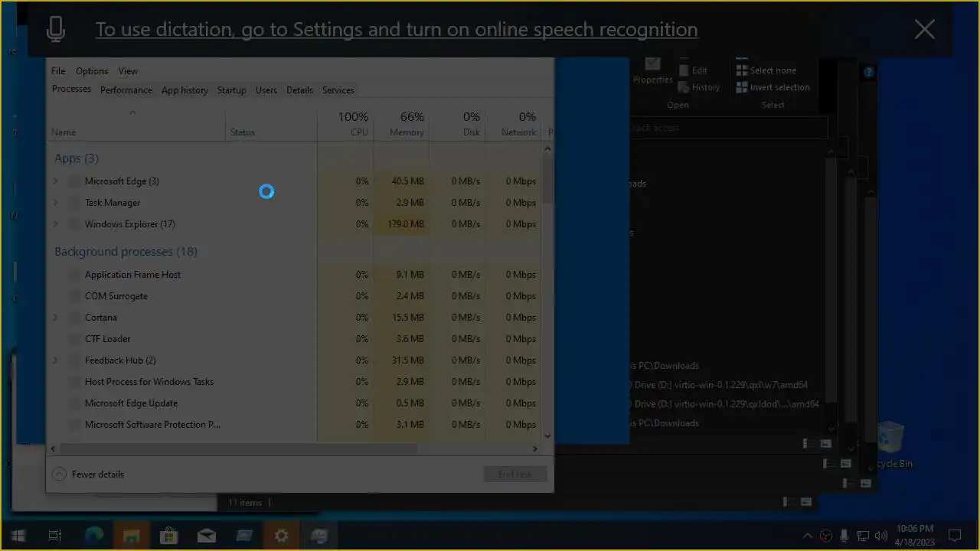Viewport: 980px width, 551px height.
Task: Expand the Cortana process row
Action: coord(55,318)
